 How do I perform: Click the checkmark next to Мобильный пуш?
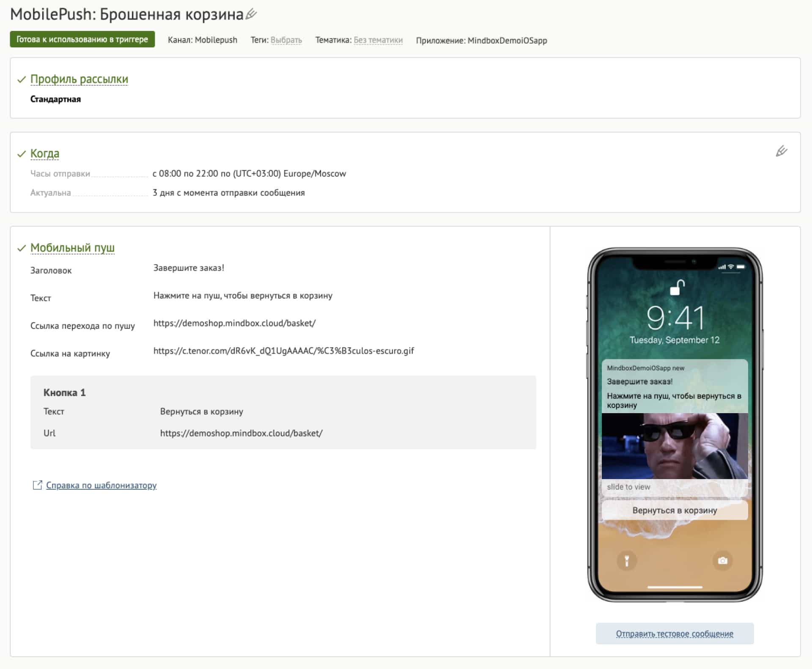(22, 248)
